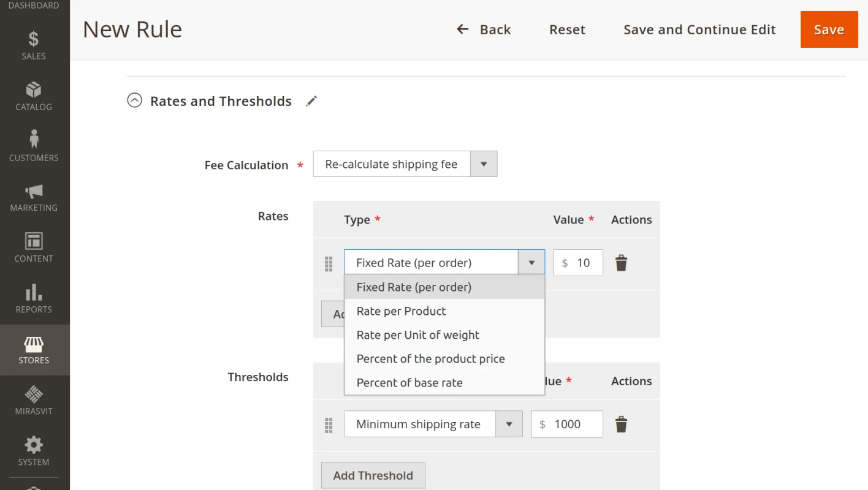Open the Mirasvit extension menu
The image size is (868, 490).
34,399
